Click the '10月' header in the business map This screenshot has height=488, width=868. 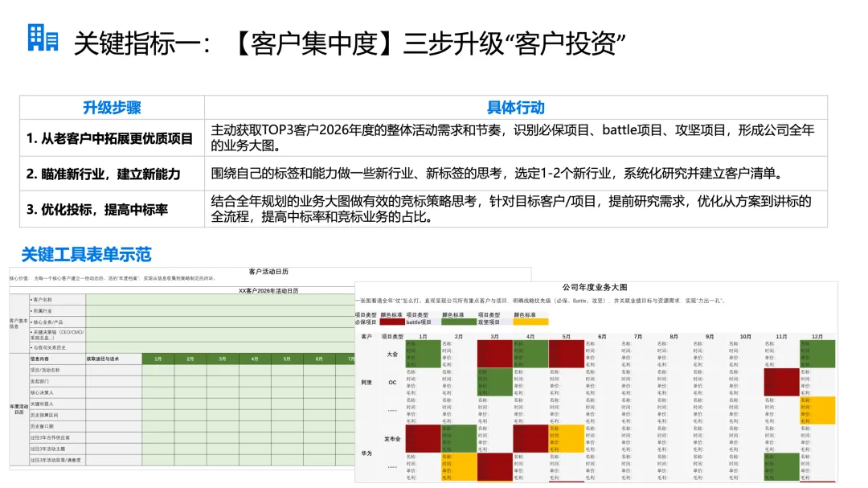745,336
